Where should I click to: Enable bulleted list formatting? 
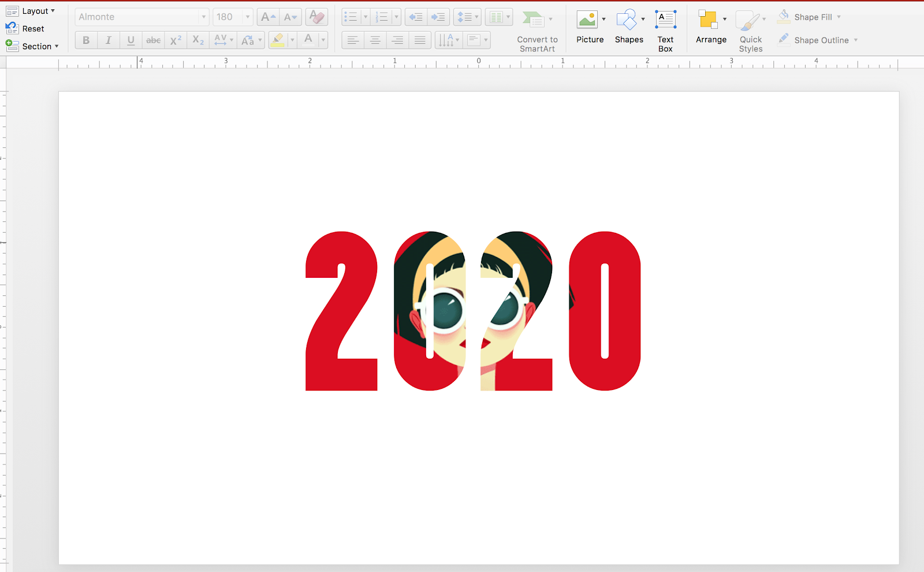tap(351, 17)
